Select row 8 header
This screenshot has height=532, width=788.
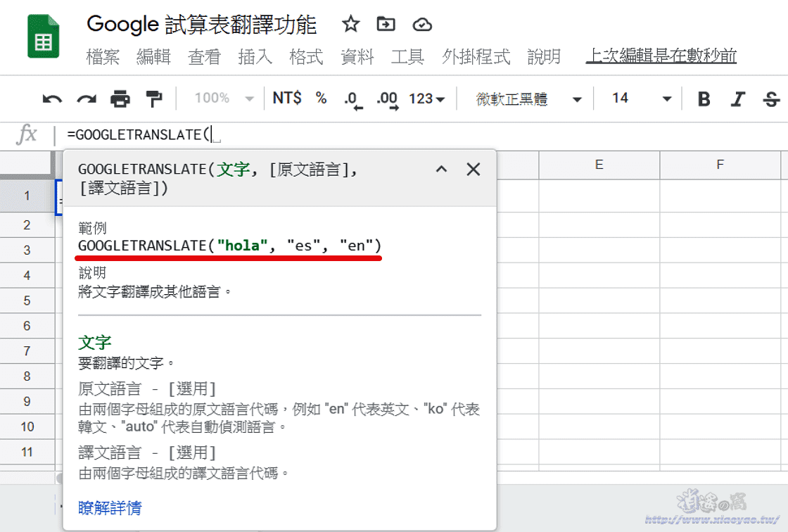27,376
